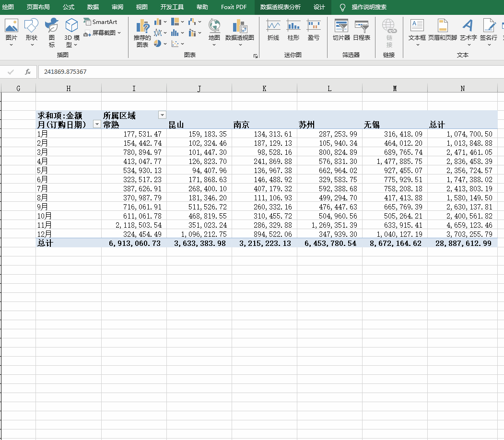Image resolution: width=504 pixels, height=440 pixels.
Task: Click the Timeline (日程表) filter icon
Action: point(362,30)
